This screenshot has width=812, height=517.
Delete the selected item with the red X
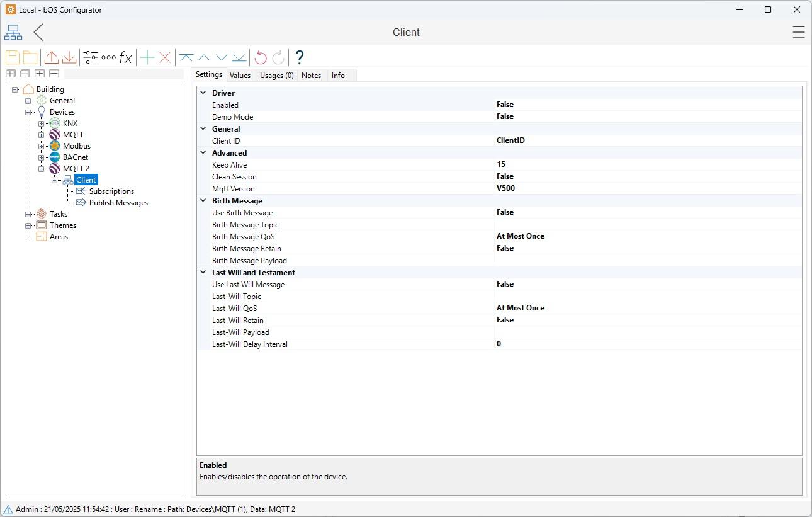(x=165, y=57)
